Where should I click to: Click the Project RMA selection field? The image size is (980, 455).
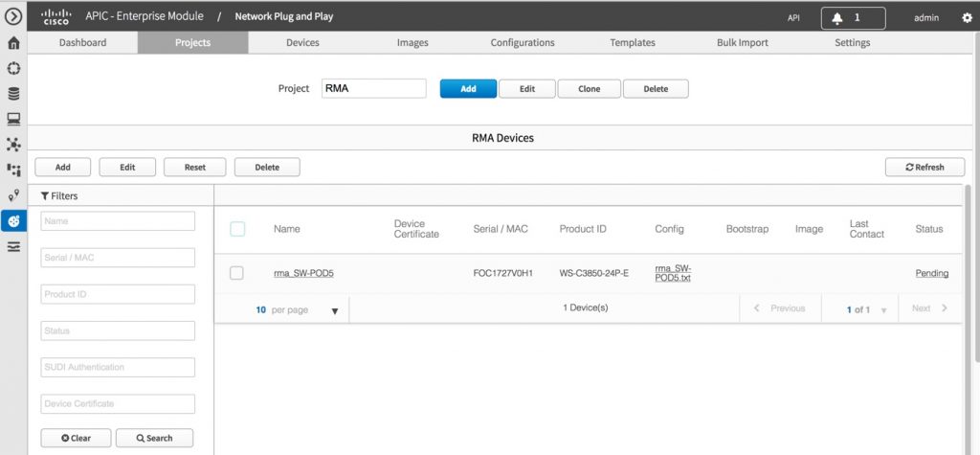pos(373,88)
